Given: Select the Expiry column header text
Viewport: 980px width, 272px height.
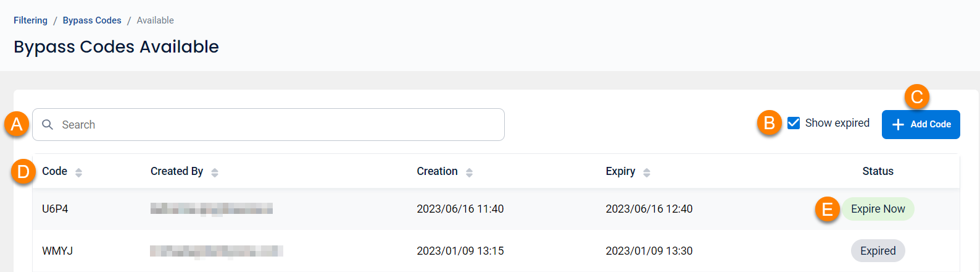Looking at the screenshot, I should [x=620, y=171].
